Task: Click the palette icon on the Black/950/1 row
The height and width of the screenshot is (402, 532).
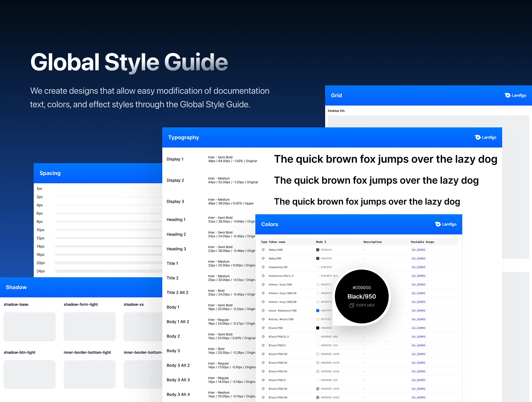Action: click(263, 345)
